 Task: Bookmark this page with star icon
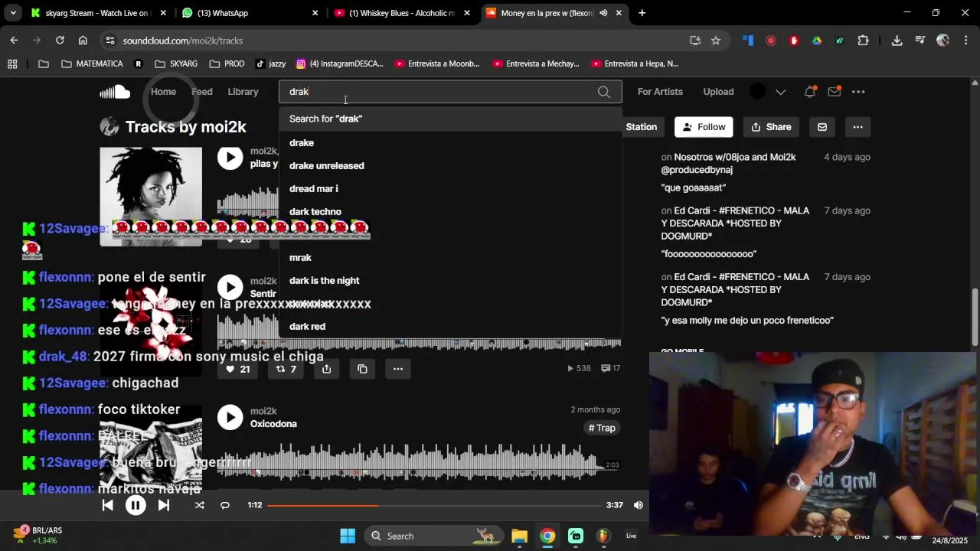click(x=716, y=41)
